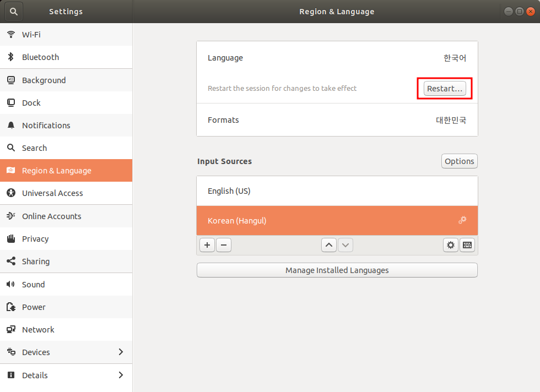Open input sources Options button
540x392 pixels.
tap(460, 161)
